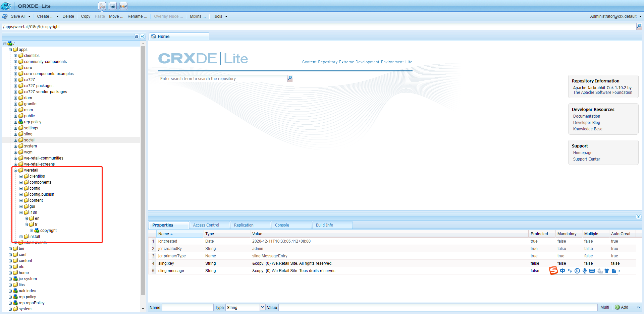Click the rep:policy node icon under apps
Screen dimensions: 644x314
point(21,122)
